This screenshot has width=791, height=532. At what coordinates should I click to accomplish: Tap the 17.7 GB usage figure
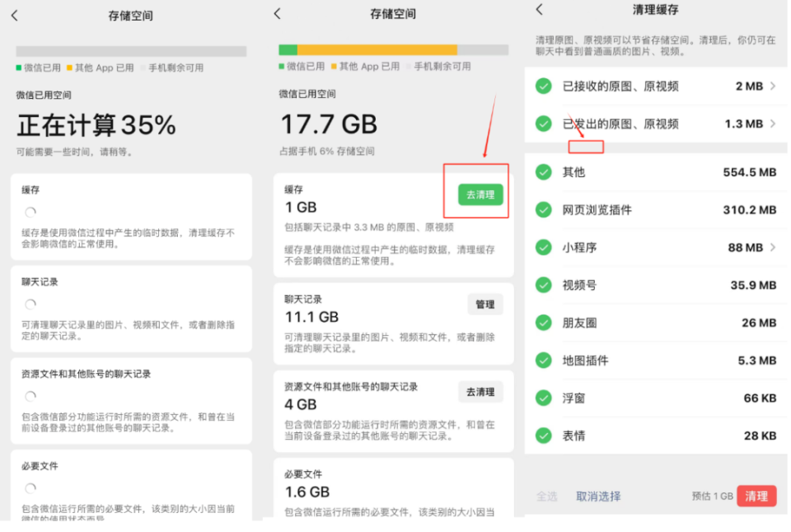(329, 124)
